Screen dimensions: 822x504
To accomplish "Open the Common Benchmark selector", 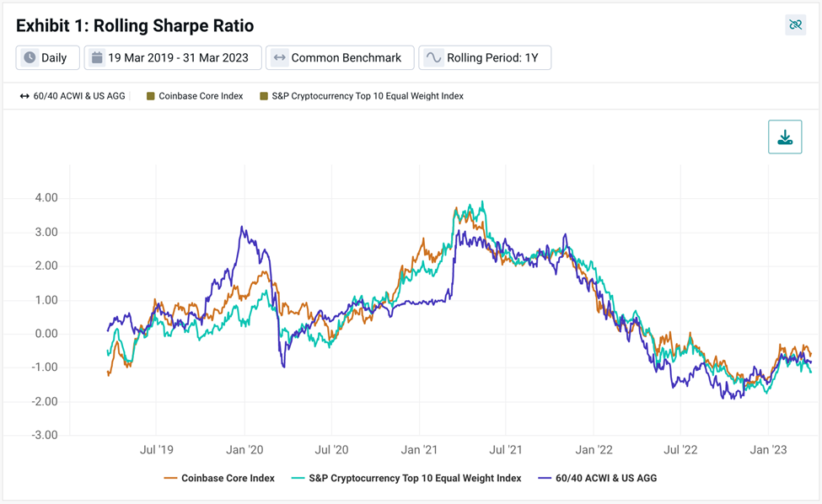I will pyautogui.click(x=340, y=57).
